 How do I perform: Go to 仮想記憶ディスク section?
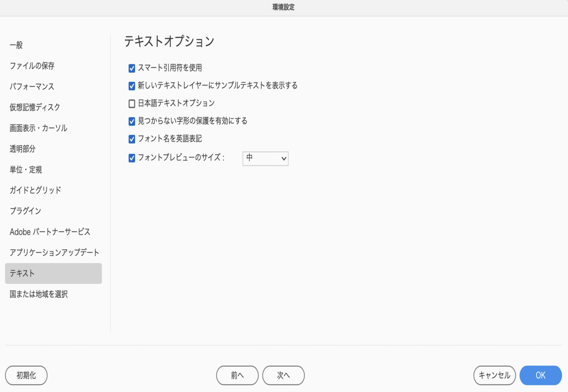click(x=35, y=107)
